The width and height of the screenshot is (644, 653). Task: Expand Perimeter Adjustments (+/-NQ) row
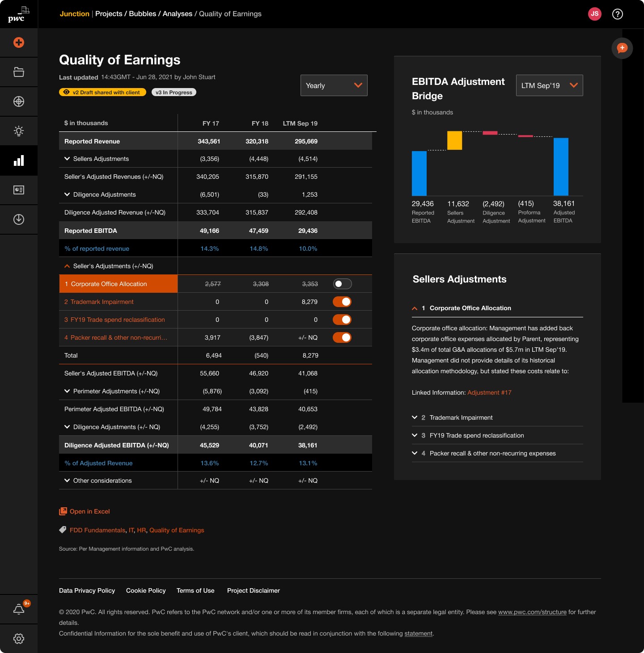tap(67, 391)
